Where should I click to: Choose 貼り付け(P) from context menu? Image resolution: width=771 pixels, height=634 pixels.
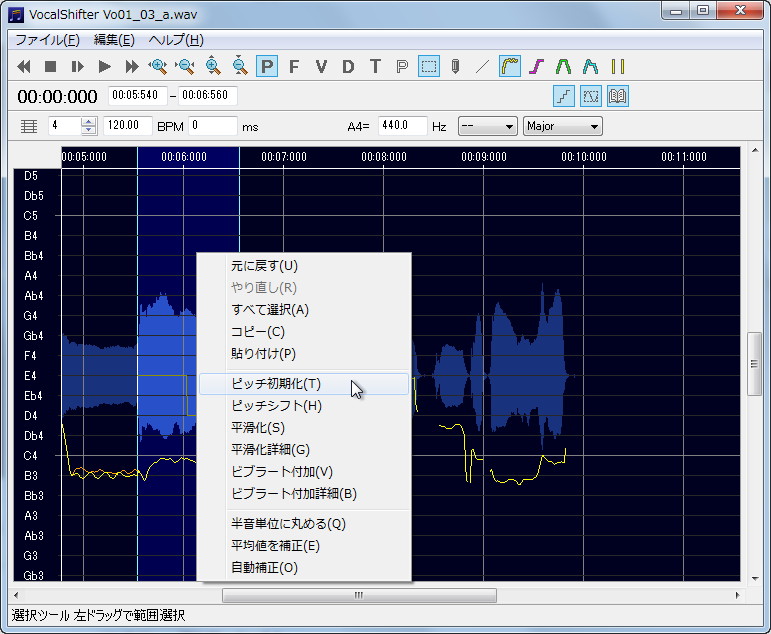(x=304, y=354)
